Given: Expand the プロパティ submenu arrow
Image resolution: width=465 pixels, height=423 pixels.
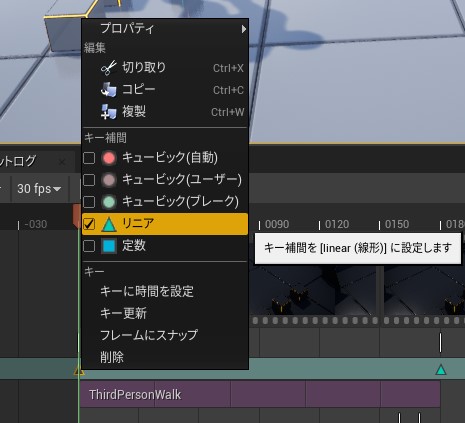Looking at the screenshot, I should coord(244,29).
